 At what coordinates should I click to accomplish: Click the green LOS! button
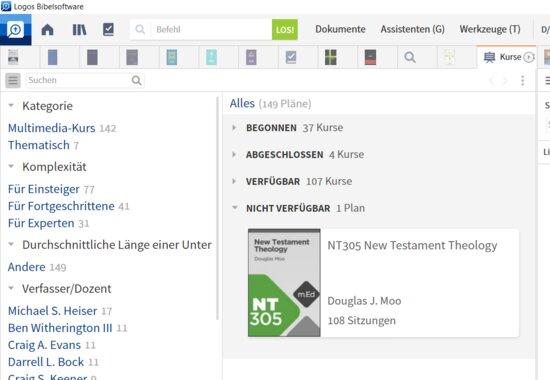[285, 29]
